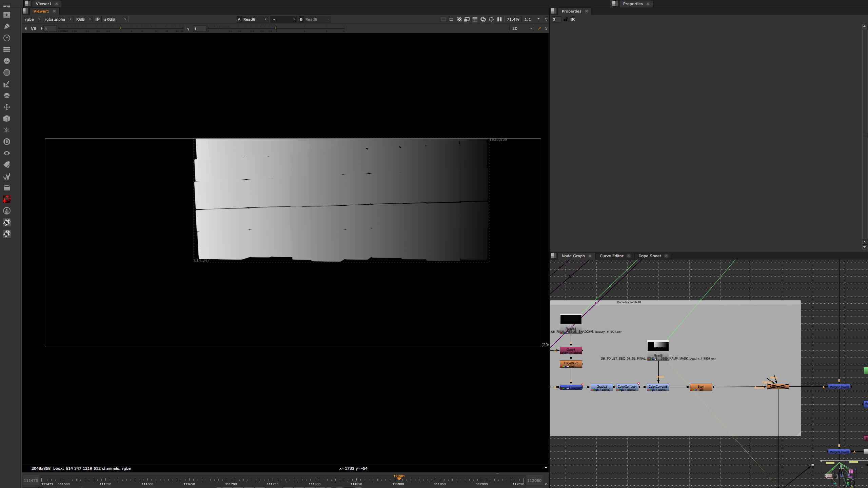868x488 pixels.
Task: Click the Node Graph pane layout icon
Action: (554, 256)
